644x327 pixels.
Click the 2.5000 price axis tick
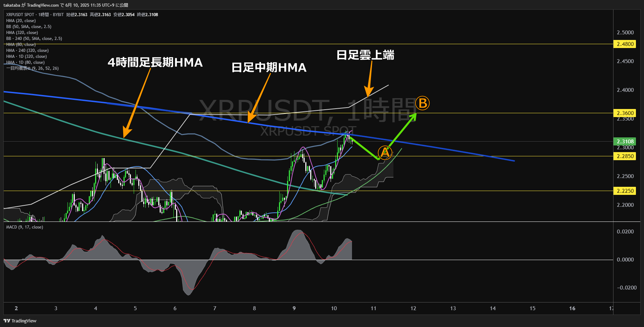[625, 33]
